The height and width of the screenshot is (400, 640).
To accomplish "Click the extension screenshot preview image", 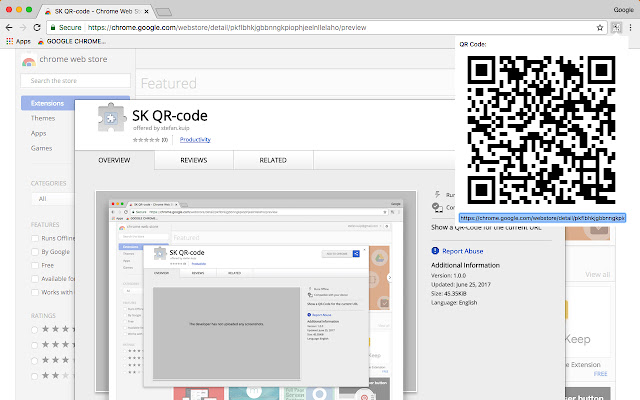I will (x=256, y=291).
